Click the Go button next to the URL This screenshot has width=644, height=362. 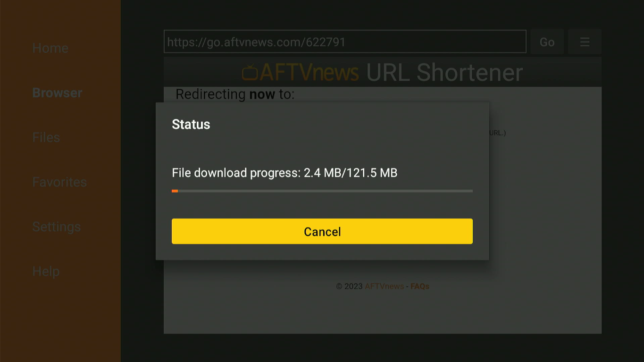547,42
